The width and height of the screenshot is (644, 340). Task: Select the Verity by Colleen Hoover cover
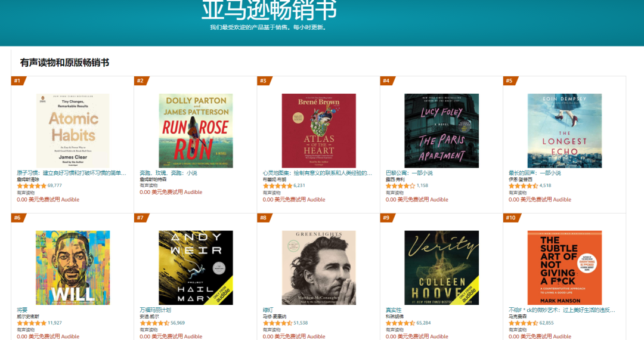441,268
